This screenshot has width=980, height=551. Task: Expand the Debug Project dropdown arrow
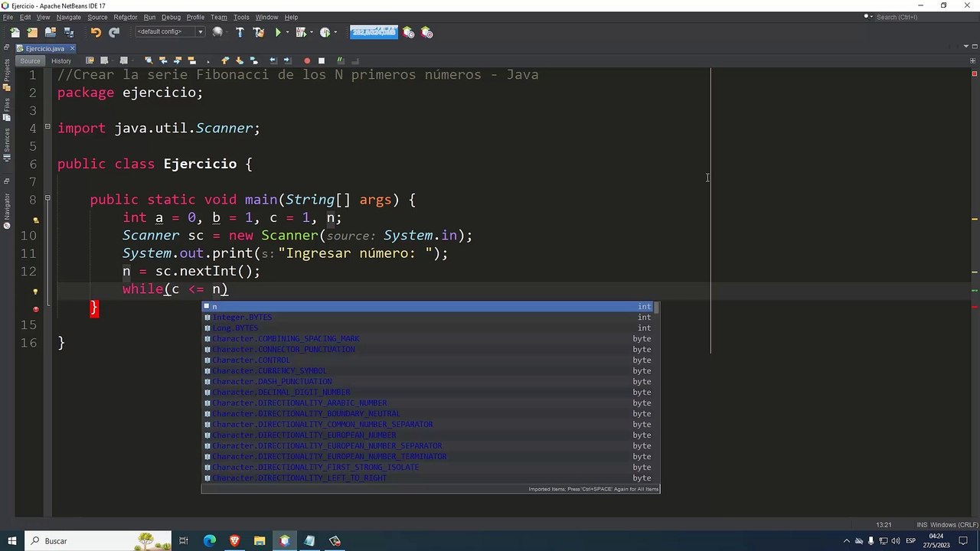coord(311,32)
